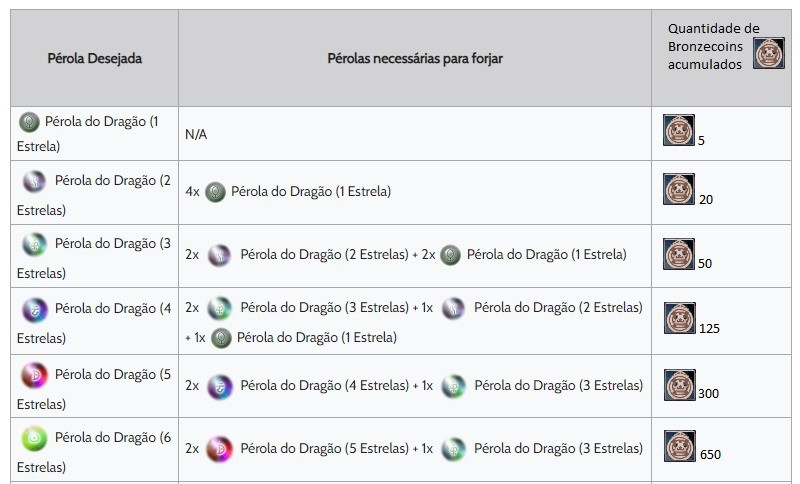800x484 pixels.
Task: Click the 5-star Pearl icon in Pérola Desejada column
Action: click(x=34, y=375)
